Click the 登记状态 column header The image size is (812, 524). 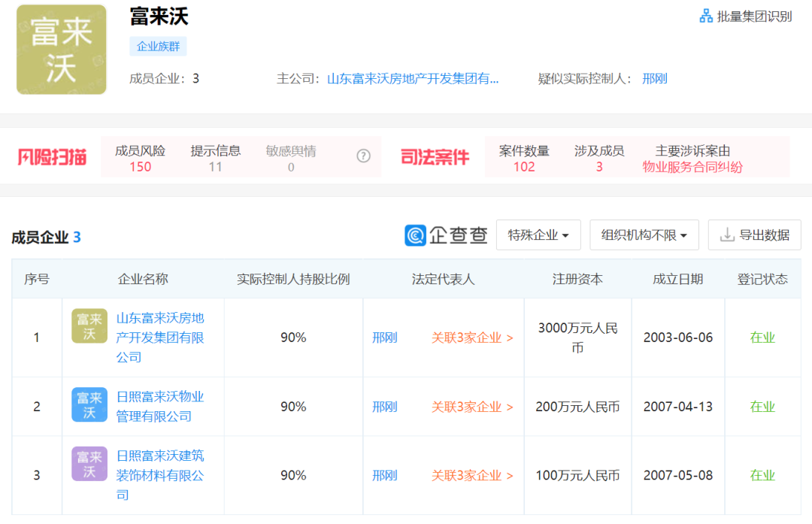point(762,279)
